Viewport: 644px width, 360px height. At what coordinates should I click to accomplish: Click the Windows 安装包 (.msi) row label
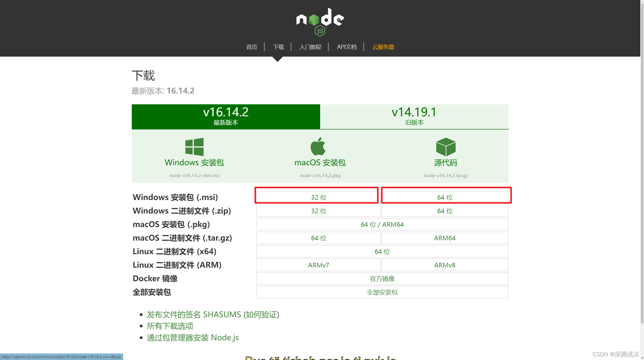pos(175,197)
